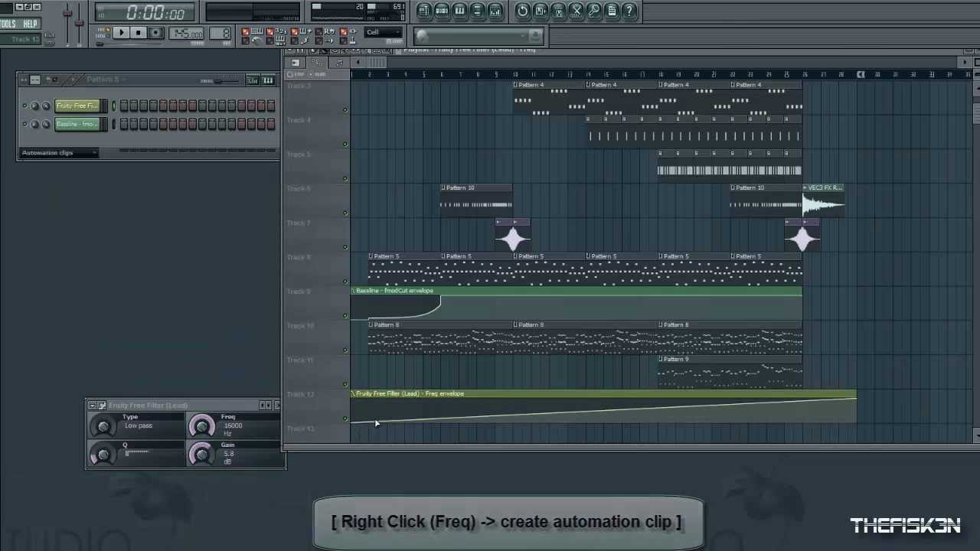Image resolution: width=980 pixels, height=551 pixels.
Task: Click the main pitch slider
Action: click(x=80, y=21)
